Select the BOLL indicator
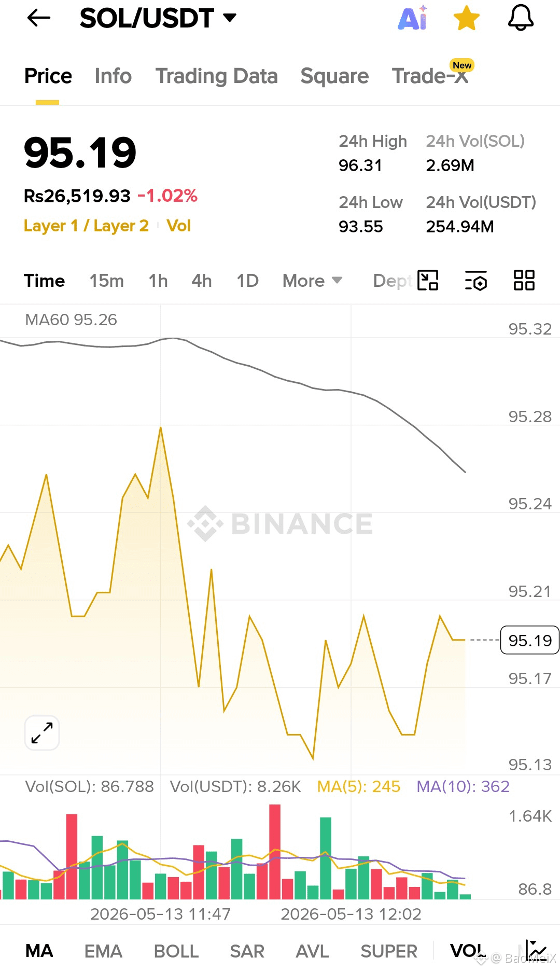This screenshot has width=560, height=971. point(176,951)
